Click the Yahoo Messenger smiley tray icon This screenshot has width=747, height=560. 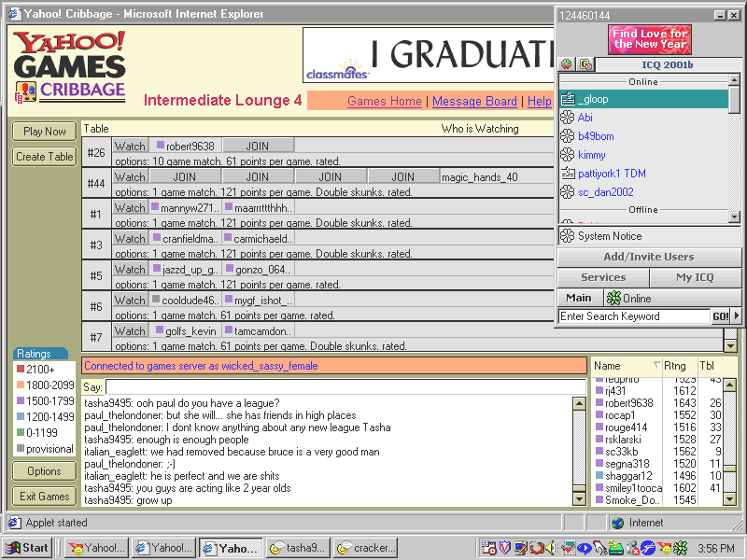coord(664,548)
